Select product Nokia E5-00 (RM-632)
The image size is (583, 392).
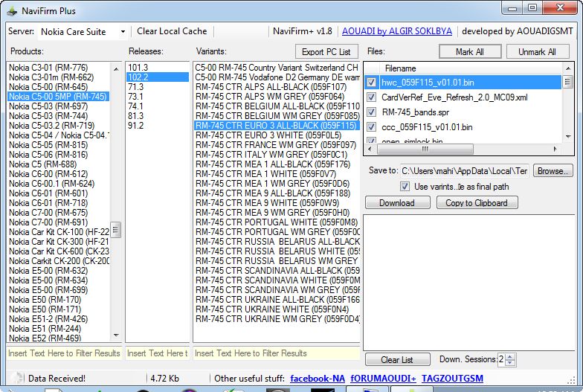[x=58, y=271]
